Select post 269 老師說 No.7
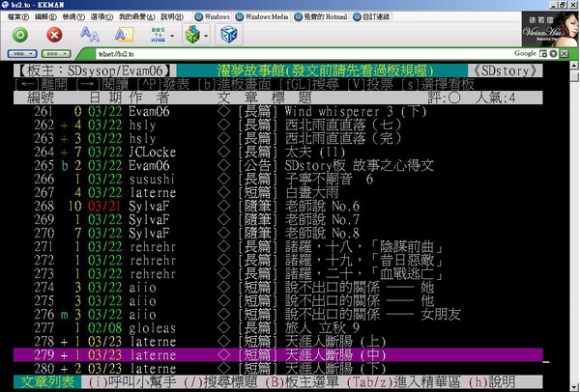The image size is (580, 392). click(278, 220)
